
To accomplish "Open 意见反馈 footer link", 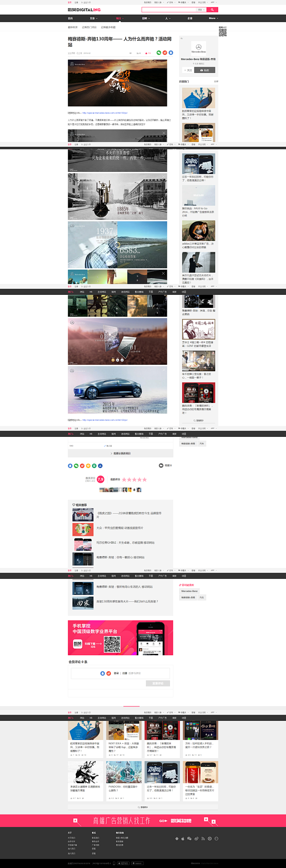I will tap(120, 845).
